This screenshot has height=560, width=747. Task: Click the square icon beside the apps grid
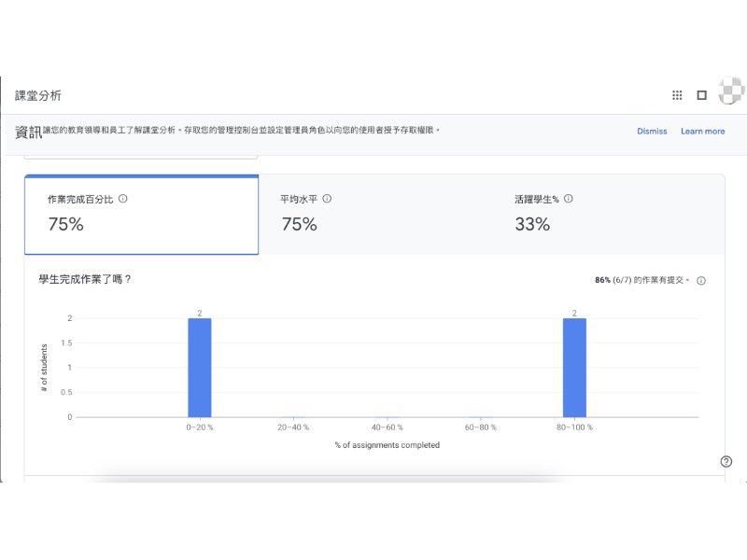pos(702,95)
